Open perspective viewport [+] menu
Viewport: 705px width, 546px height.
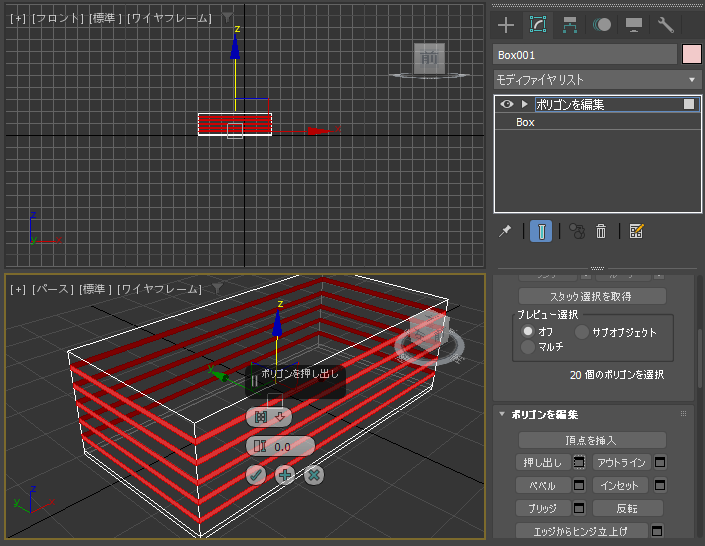(18, 289)
